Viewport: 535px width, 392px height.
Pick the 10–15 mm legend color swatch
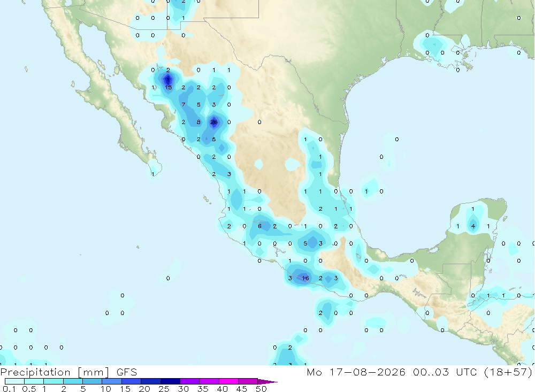(112, 381)
